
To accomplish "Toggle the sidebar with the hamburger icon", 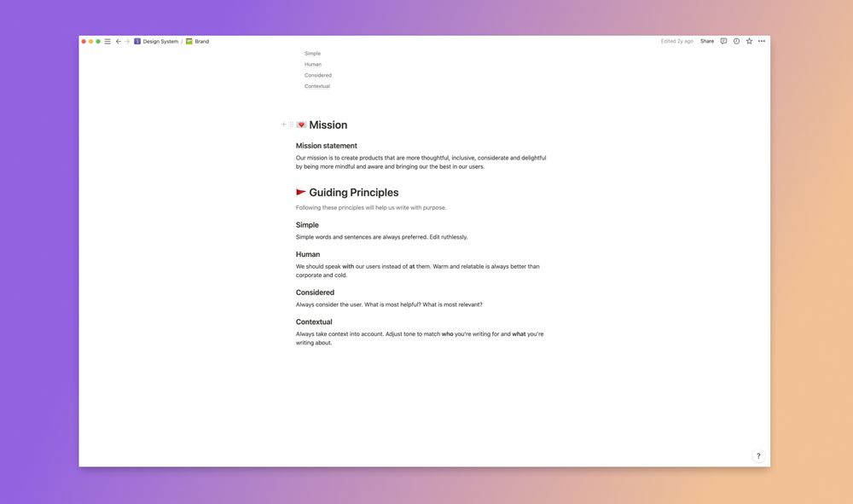I will tap(106, 39).
